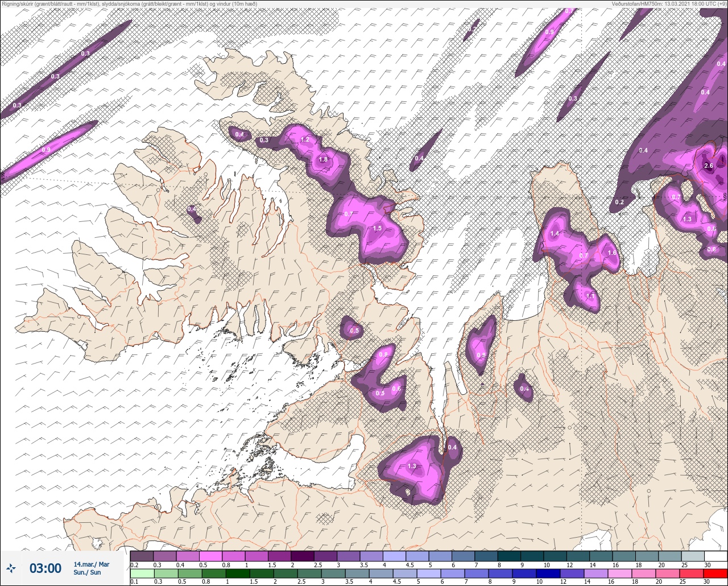The image size is (728, 586).
Task: Click the 1.8 snowfall value on the map
Action: (x=323, y=160)
